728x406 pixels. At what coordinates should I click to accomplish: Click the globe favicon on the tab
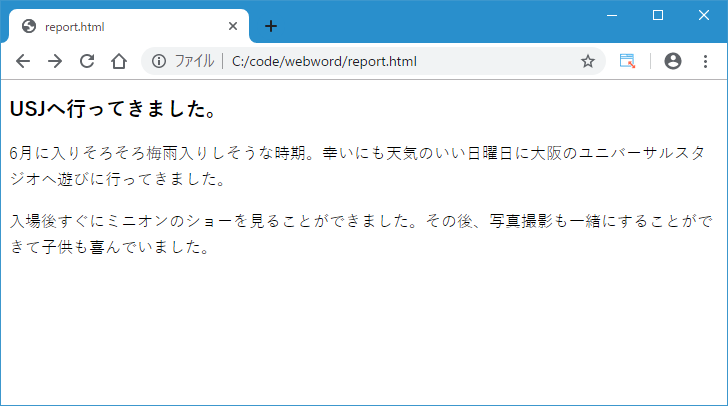[x=29, y=26]
